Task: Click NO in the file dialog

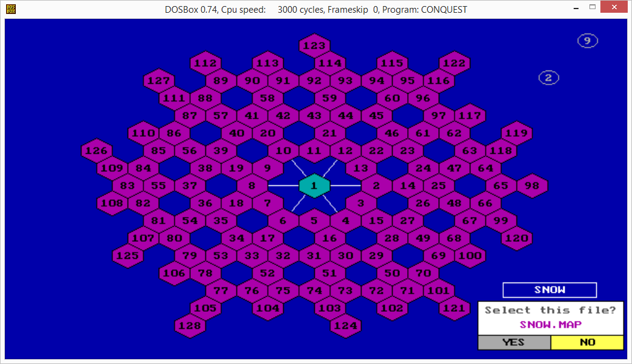Action: pos(587,342)
